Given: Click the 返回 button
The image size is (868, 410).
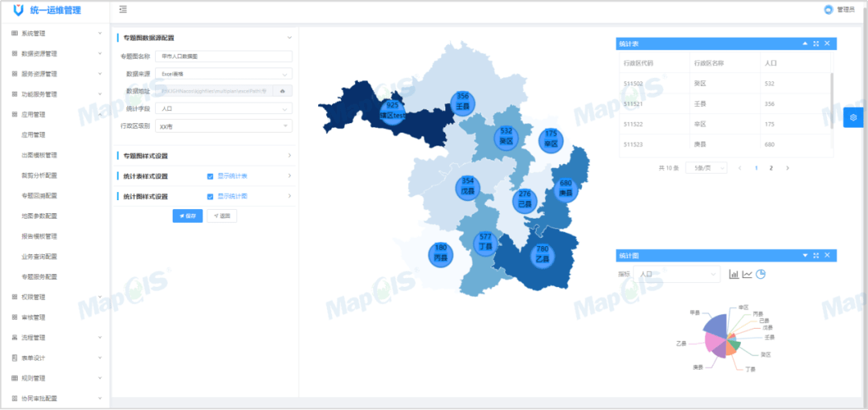Looking at the screenshot, I should (222, 216).
